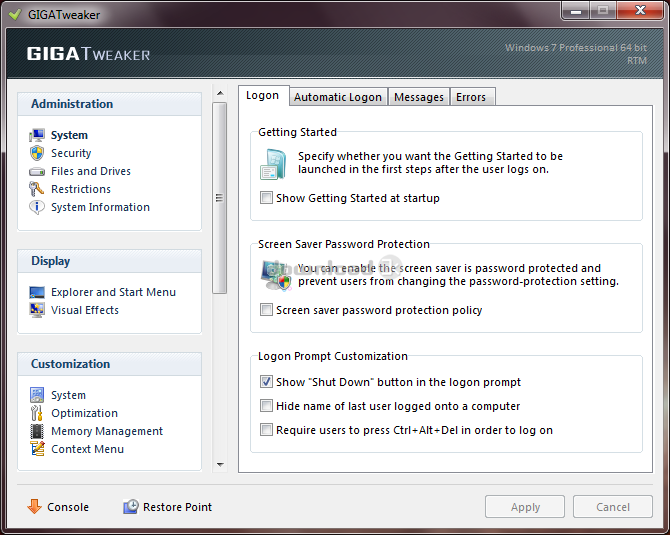Viewport: 670px width, 535px height.
Task: Click the Customization System icon
Action: point(37,395)
